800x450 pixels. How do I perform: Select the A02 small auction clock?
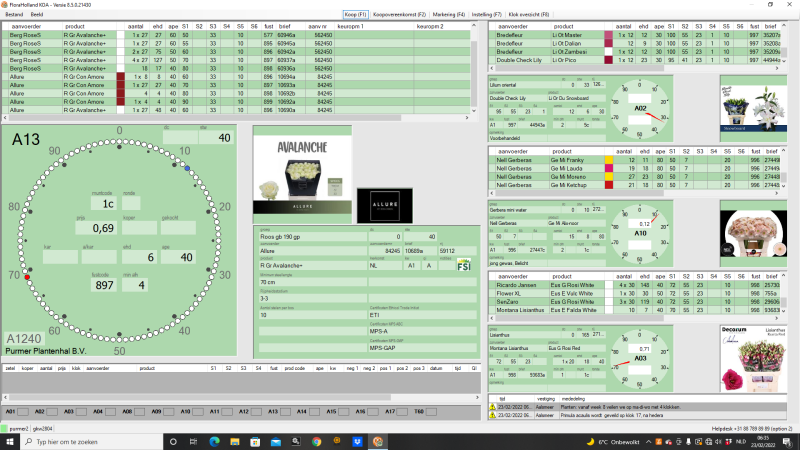click(641, 107)
